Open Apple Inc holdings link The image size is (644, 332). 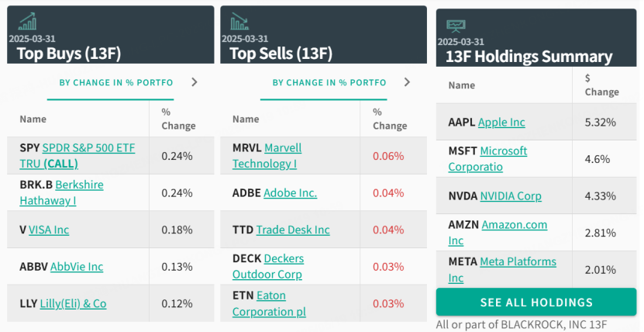[x=501, y=123]
